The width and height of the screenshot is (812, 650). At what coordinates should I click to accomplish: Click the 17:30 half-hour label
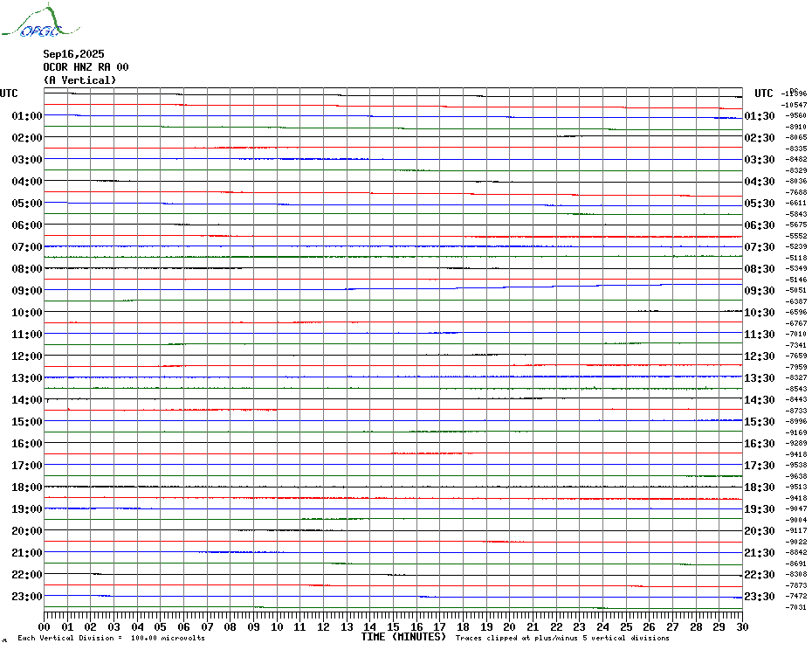760,466
